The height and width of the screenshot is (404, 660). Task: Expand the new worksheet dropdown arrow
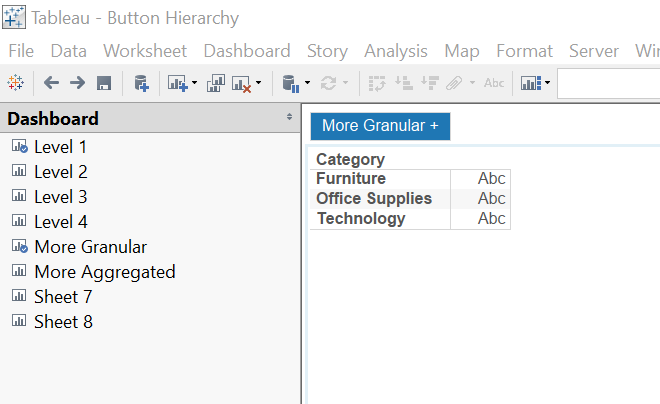coord(194,84)
